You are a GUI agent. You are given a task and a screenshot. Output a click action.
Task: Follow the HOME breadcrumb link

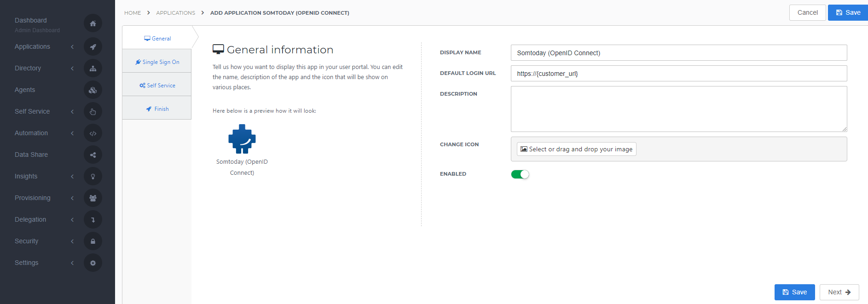tap(133, 13)
